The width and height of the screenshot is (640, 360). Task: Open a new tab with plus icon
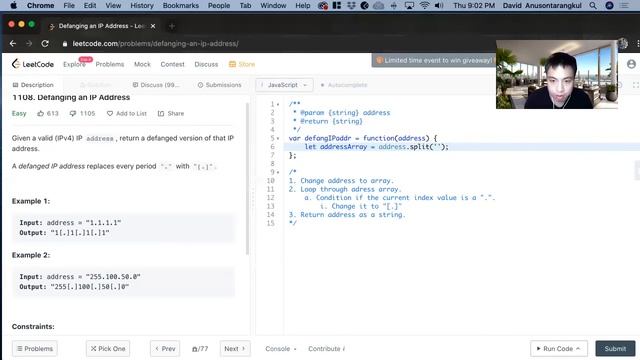click(172, 26)
